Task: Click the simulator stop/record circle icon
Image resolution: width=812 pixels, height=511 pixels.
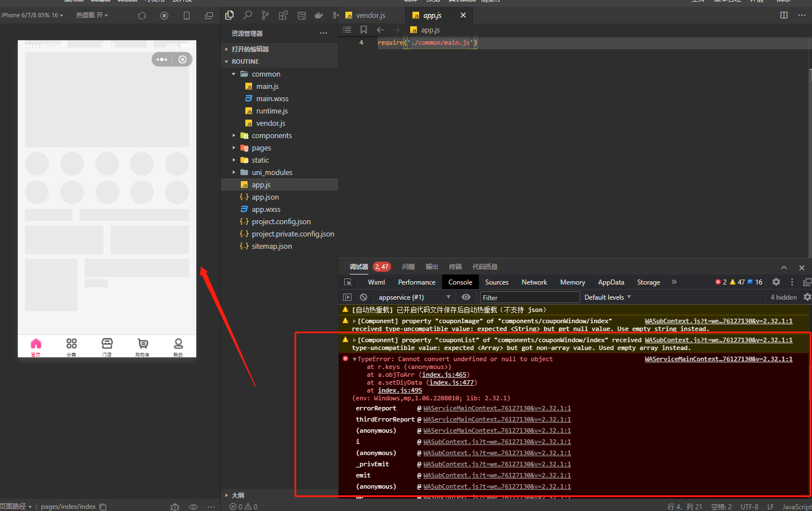Action: (x=164, y=16)
